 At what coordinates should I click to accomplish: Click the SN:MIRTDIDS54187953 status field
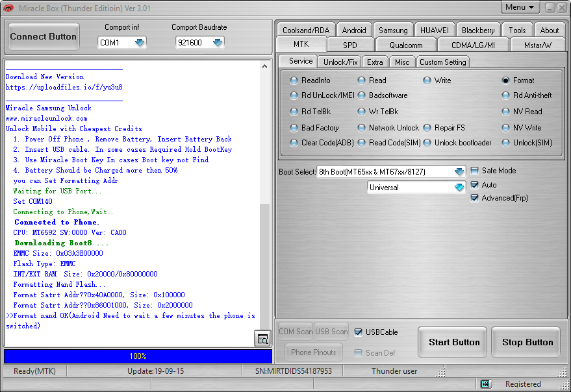coord(294,371)
